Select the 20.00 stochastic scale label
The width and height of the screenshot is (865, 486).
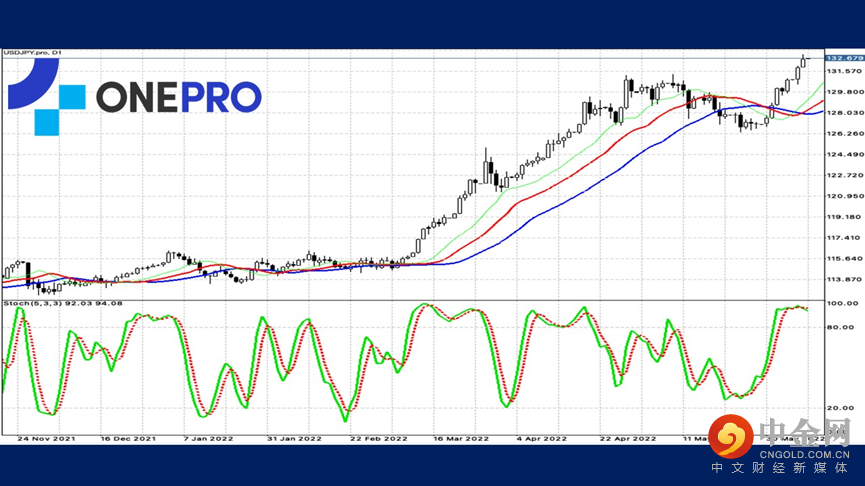click(x=842, y=408)
